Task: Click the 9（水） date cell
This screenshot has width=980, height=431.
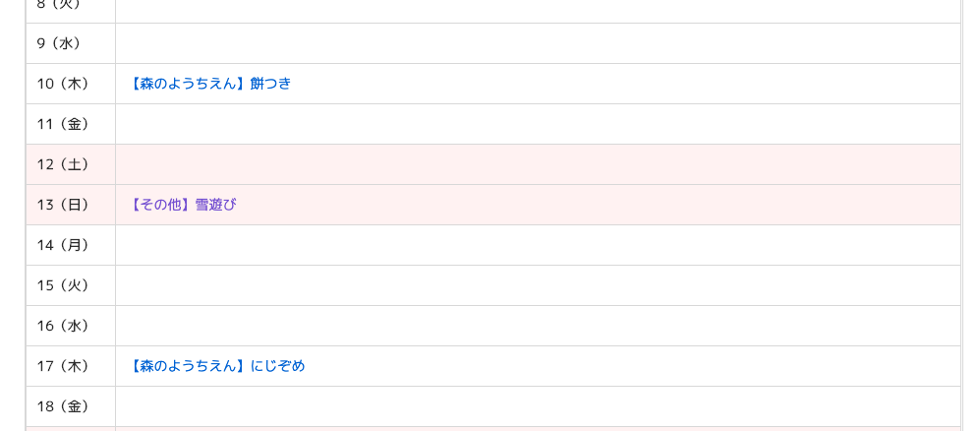Action: point(60,43)
